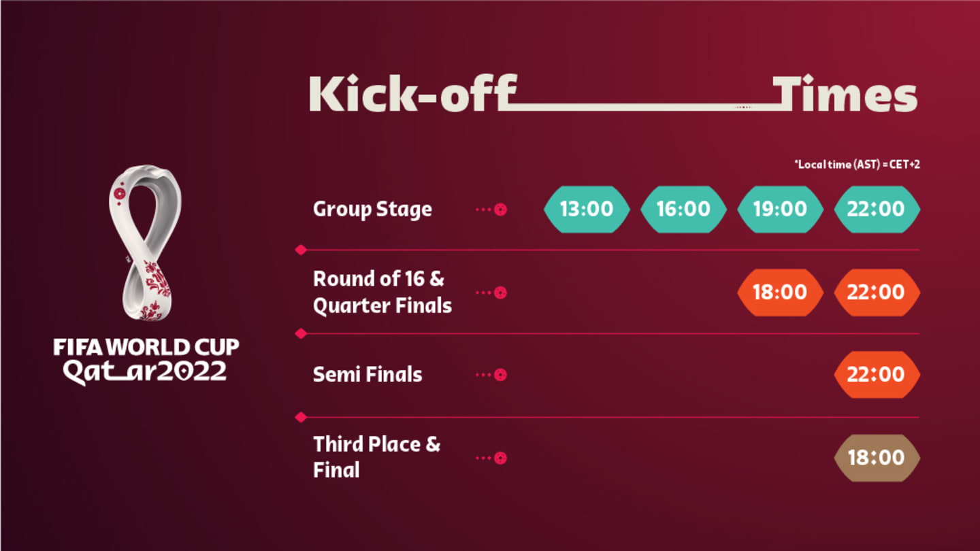Click the diamond marker below Quarter Finals row
The image size is (980, 551).
click(x=301, y=333)
